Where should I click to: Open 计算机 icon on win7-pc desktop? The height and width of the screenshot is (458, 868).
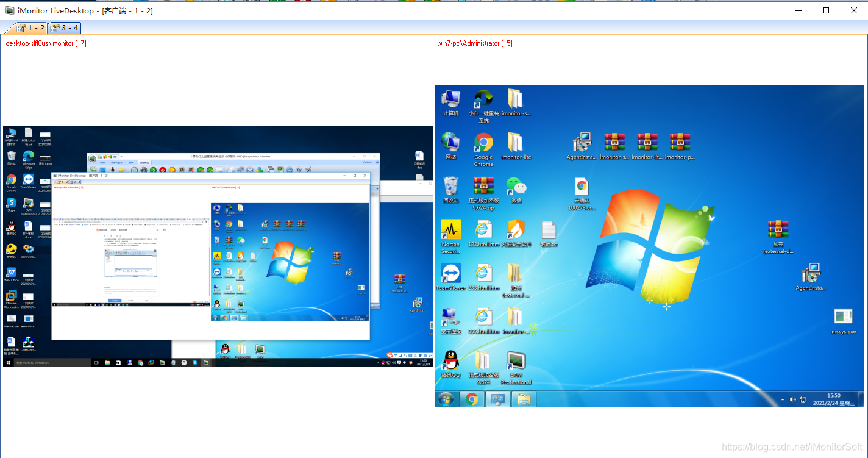451,103
